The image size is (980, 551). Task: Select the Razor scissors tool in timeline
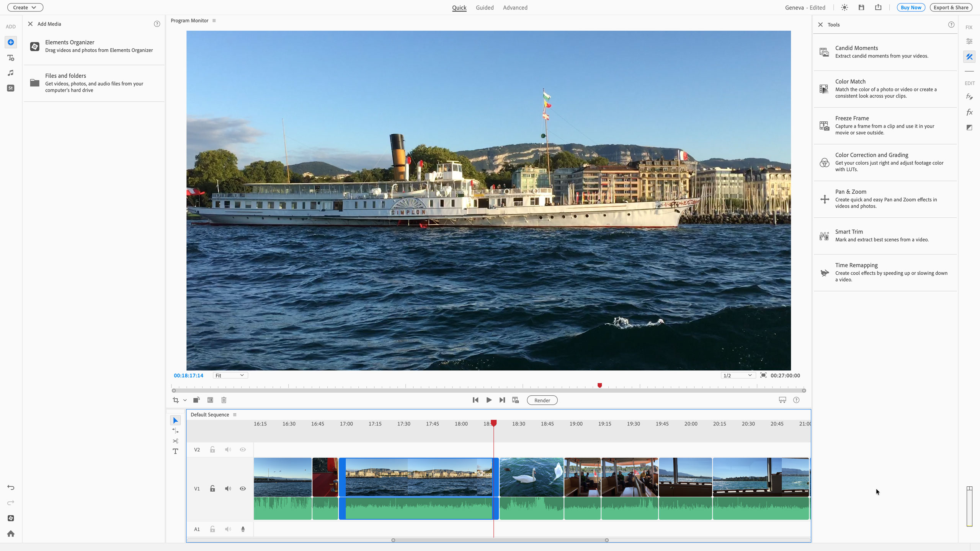tap(175, 441)
